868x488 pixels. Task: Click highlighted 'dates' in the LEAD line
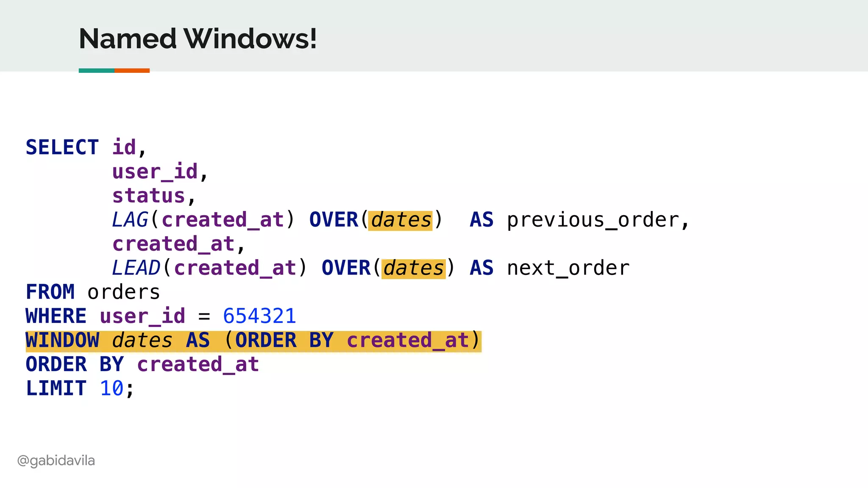413,269
